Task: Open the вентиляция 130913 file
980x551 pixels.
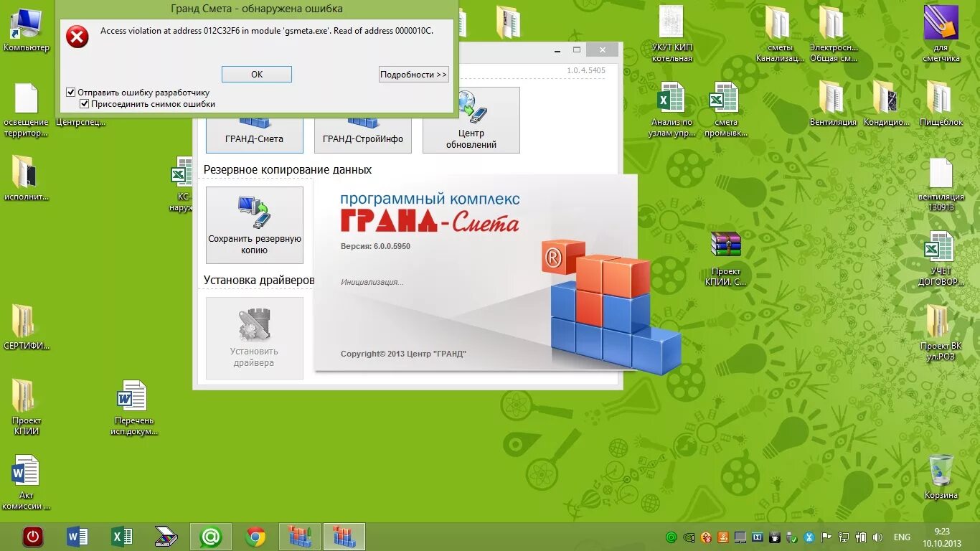Action: click(941, 184)
